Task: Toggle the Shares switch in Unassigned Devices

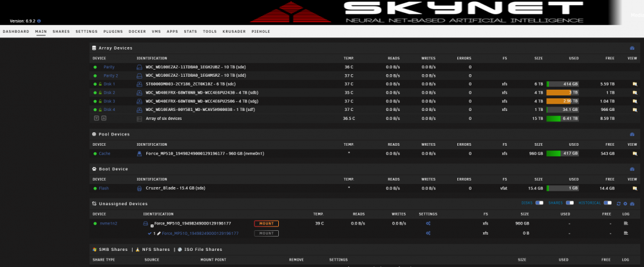Action: point(570,203)
